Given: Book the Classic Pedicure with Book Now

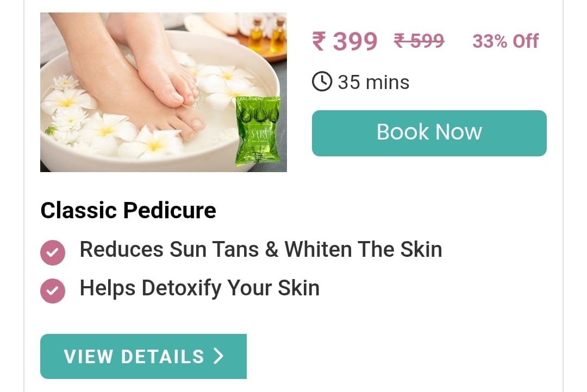Looking at the screenshot, I should point(429,133).
